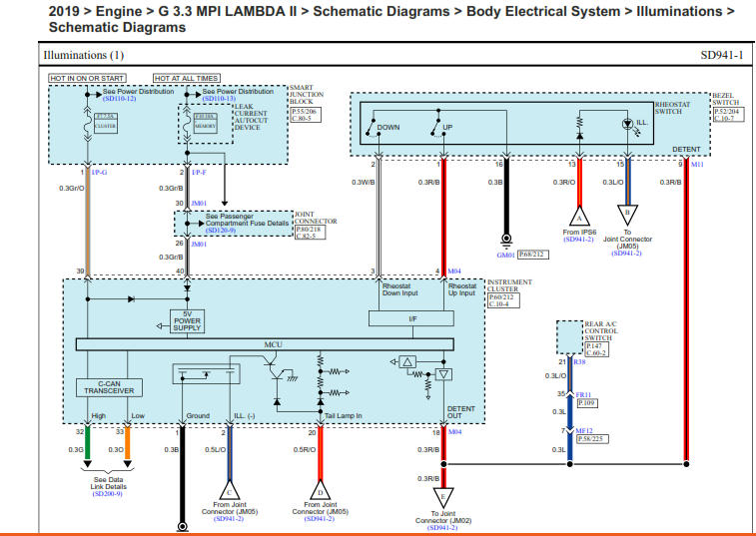Image resolution: width=756 pixels, height=536 pixels.
Task: Select the triangle connector E symbol
Action: pos(443,497)
